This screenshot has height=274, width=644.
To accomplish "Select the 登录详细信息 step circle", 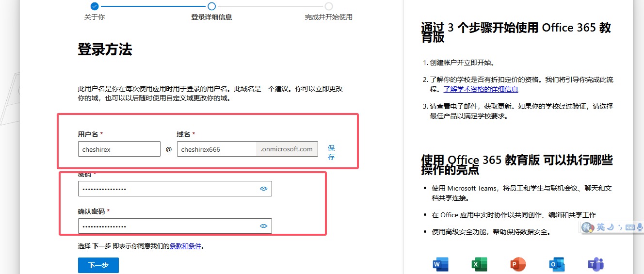I will 211,6.
